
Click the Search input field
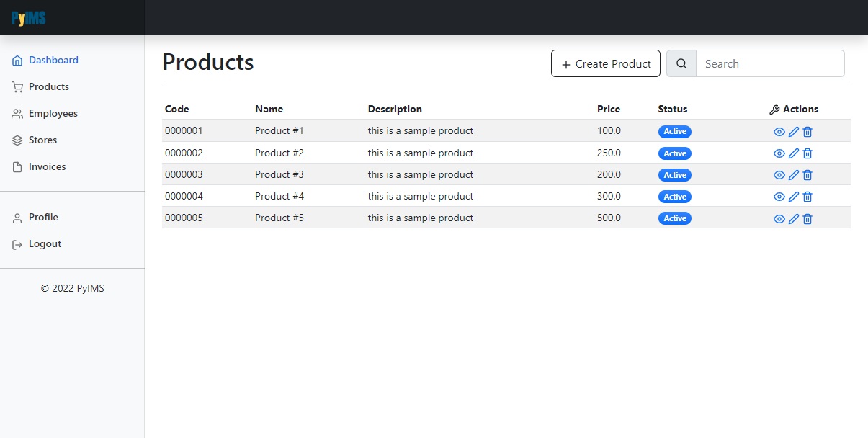tap(769, 63)
